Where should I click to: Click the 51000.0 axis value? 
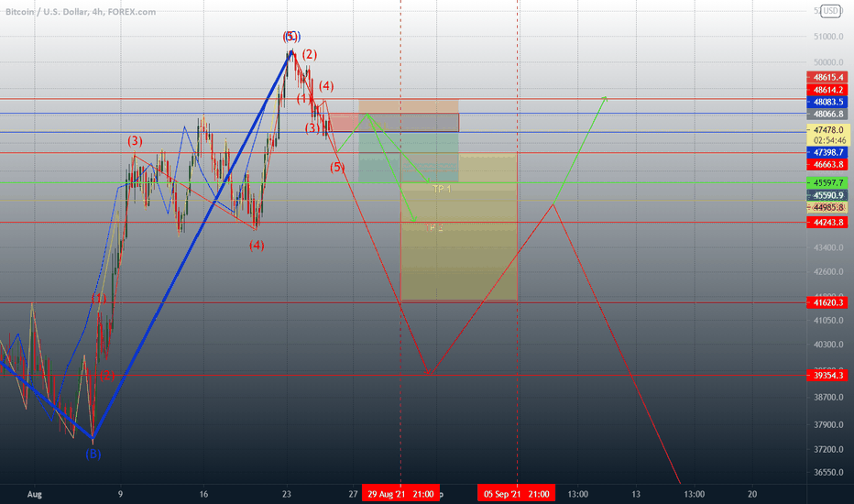point(827,37)
